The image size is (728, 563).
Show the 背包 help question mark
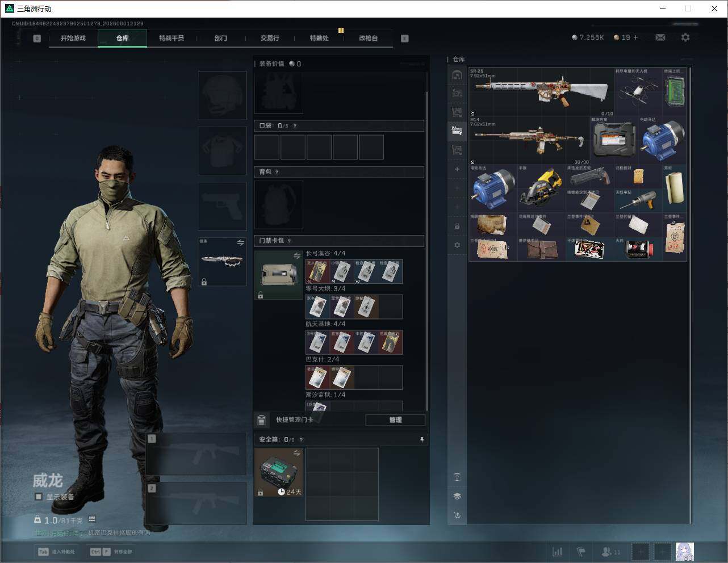pyautogui.click(x=277, y=172)
